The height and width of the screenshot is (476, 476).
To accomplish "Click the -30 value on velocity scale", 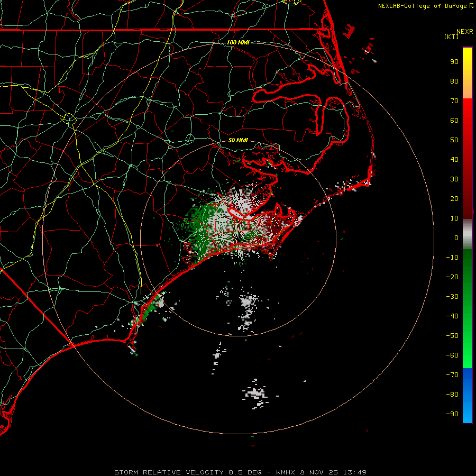I will [x=452, y=297].
